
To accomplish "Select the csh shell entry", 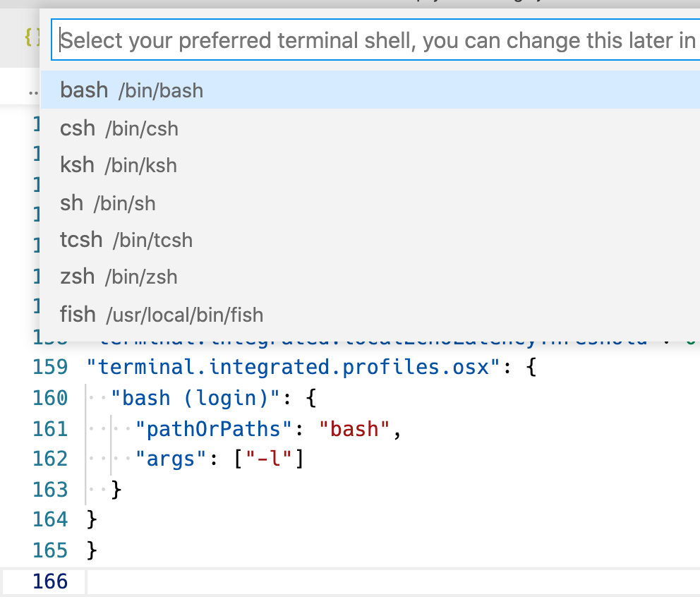I will pyautogui.click(x=119, y=128).
